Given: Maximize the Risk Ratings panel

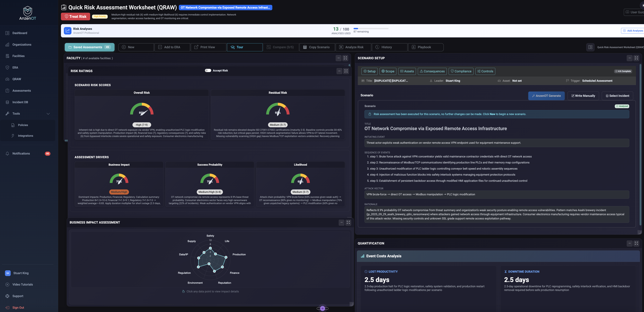Looking at the screenshot, I should (x=346, y=71).
